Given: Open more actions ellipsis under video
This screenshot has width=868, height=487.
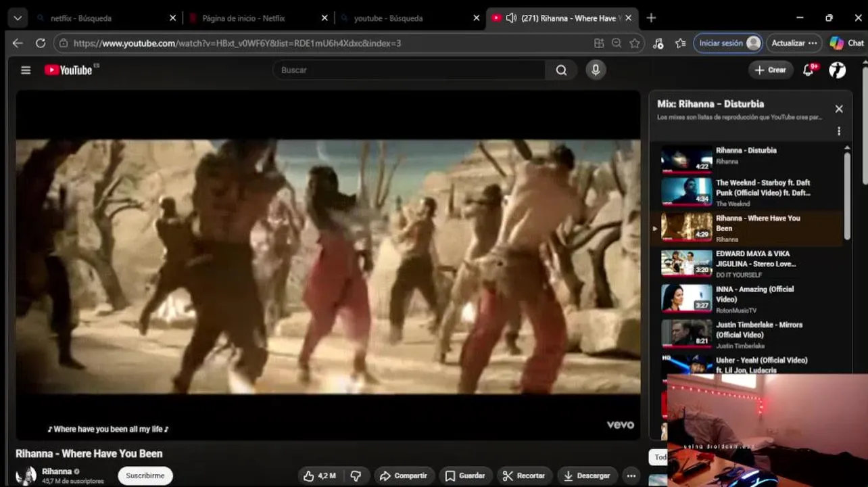Looking at the screenshot, I should (x=631, y=476).
